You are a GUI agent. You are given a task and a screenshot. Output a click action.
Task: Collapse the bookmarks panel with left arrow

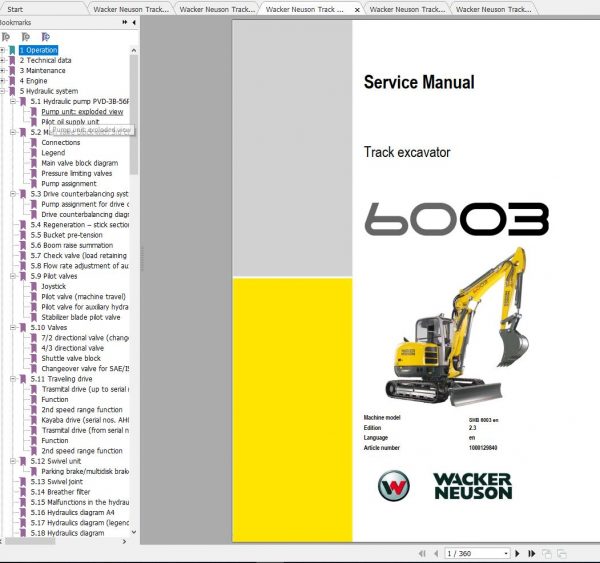point(134,23)
